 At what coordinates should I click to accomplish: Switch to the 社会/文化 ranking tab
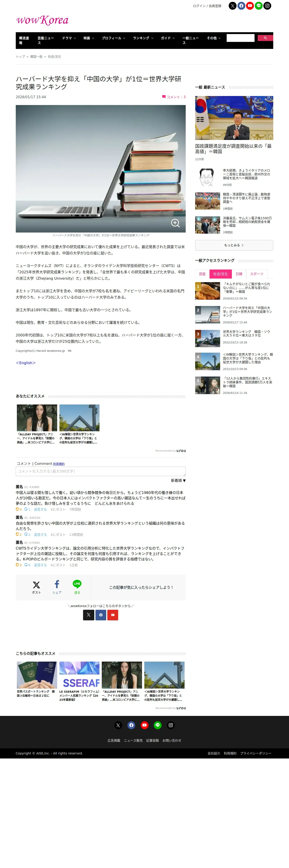(x=220, y=274)
